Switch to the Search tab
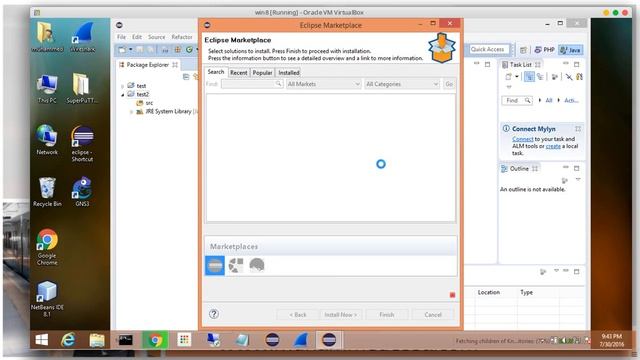The height and width of the screenshot is (360, 640). (x=216, y=72)
